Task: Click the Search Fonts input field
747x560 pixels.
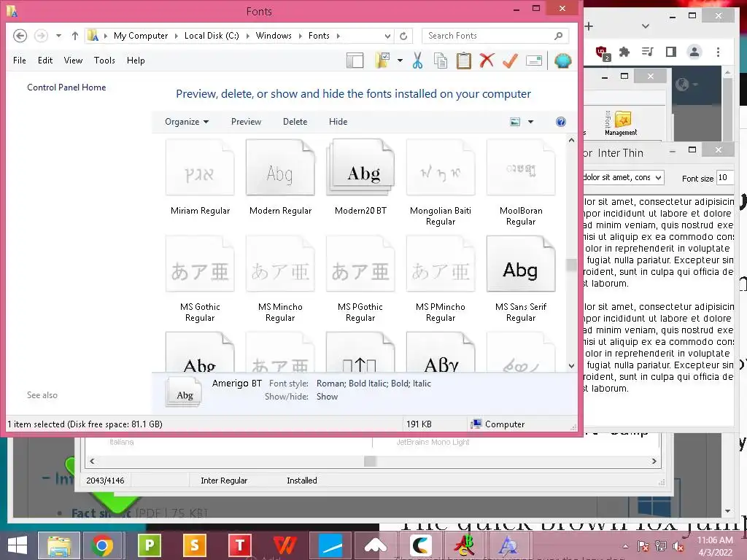Action: (x=495, y=36)
